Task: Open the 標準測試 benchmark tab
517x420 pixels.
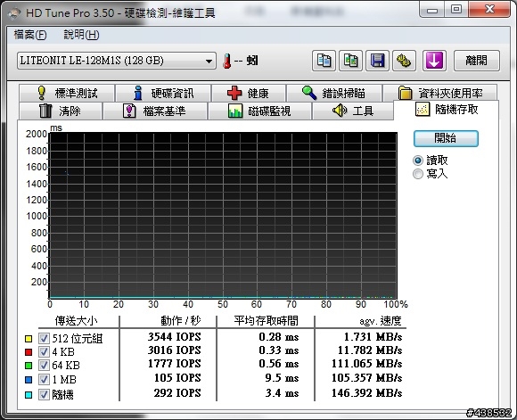Action: pyautogui.click(x=67, y=93)
